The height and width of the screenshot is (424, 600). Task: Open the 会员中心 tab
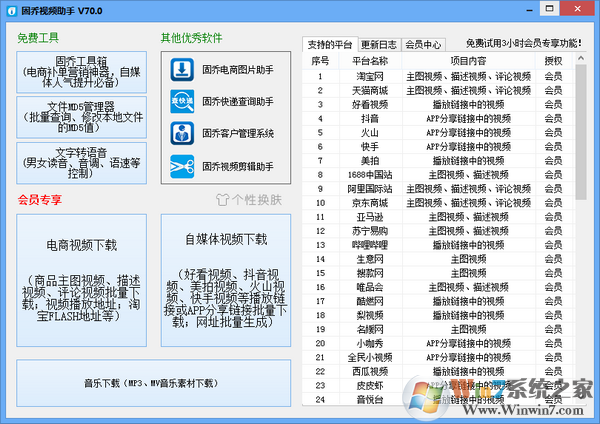426,44
